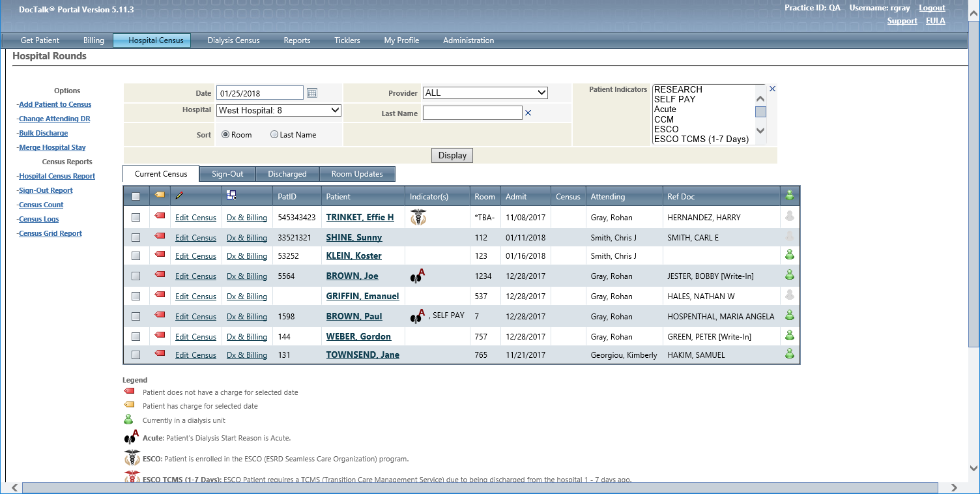Click the horizontal scrollbar at page bottom

(x=480, y=487)
